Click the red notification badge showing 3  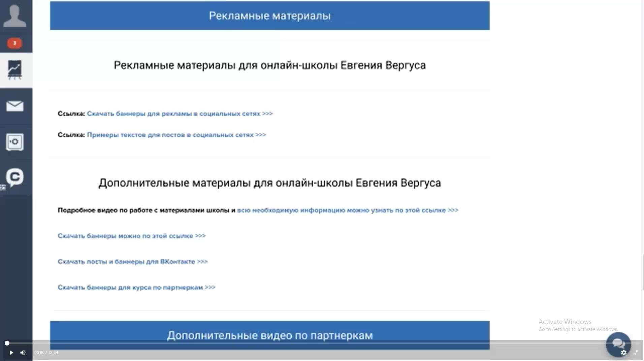(14, 43)
